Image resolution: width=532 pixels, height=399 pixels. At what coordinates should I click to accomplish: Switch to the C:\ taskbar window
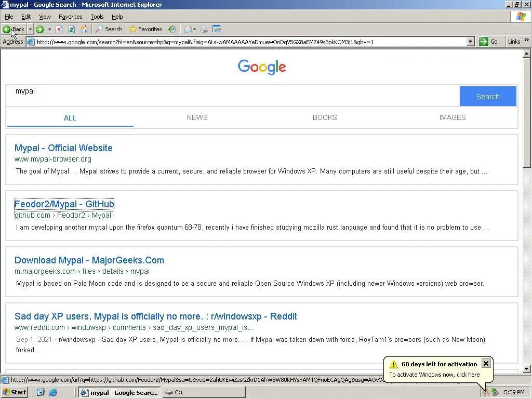point(204,393)
